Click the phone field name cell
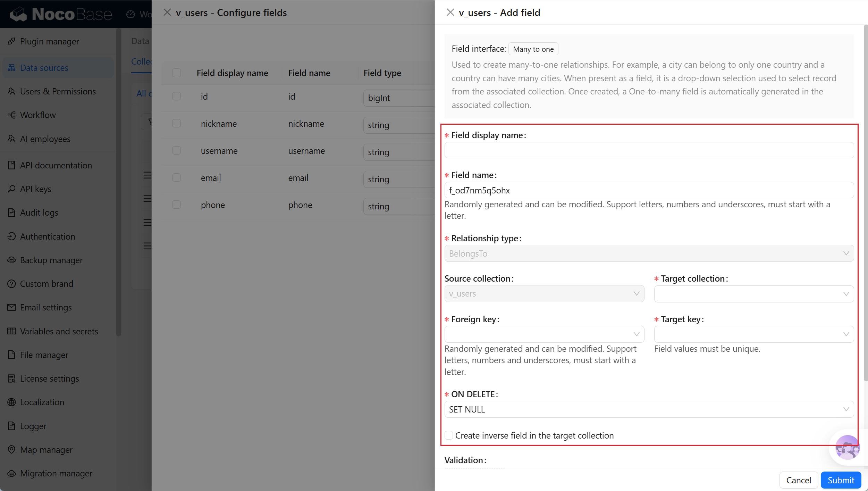This screenshot has width=868, height=491. click(x=300, y=205)
